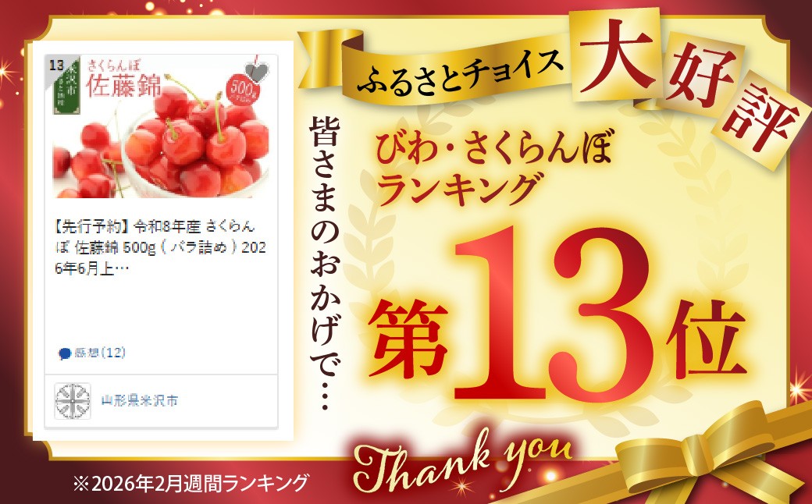Toggle the heart favorite icon on cherry product

(x=257, y=72)
